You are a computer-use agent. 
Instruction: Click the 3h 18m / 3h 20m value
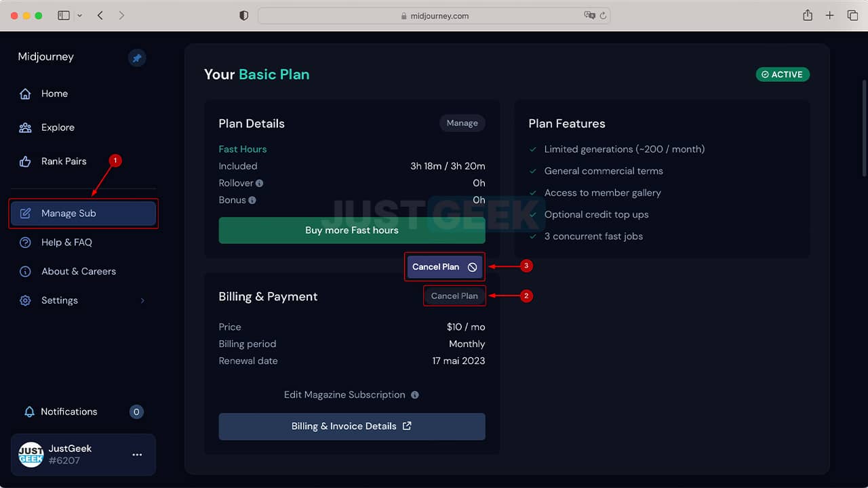[x=448, y=166]
